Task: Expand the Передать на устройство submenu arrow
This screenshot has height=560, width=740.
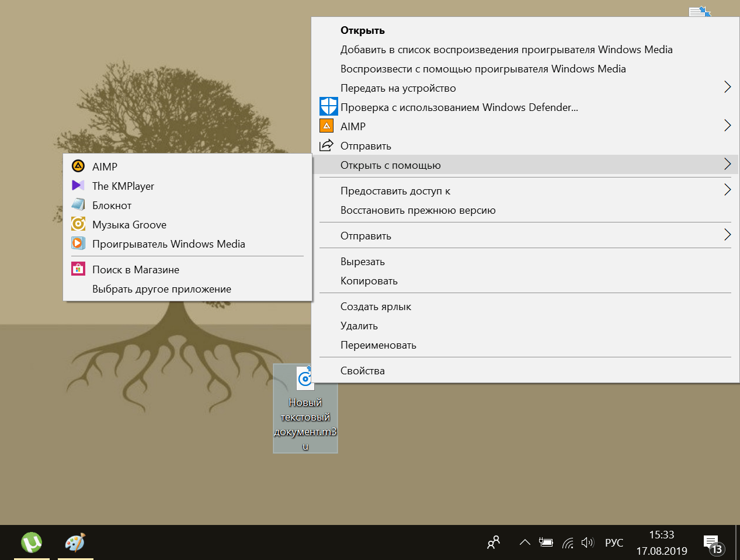Action: tap(727, 88)
